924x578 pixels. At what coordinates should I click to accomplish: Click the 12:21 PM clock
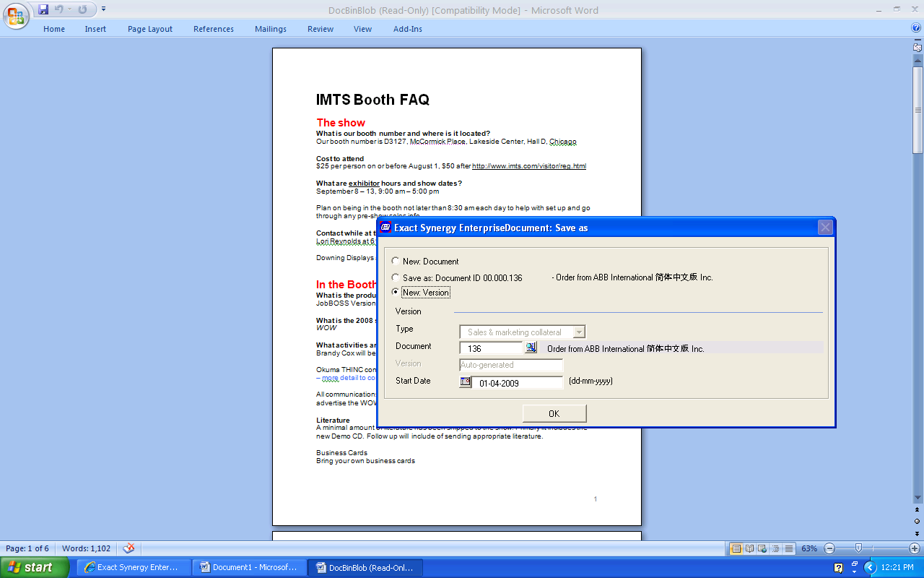[x=898, y=568]
